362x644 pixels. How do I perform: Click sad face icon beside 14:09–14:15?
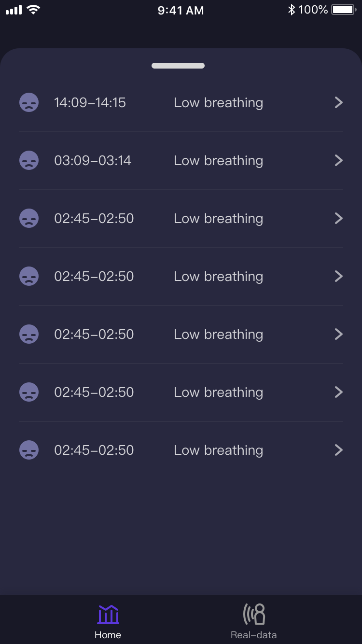(x=29, y=102)
